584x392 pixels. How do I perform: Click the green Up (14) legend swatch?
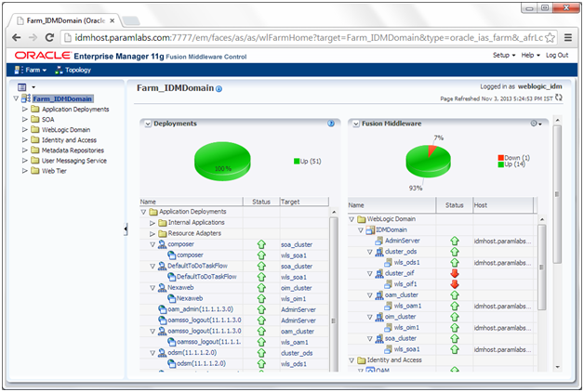[501, 164]
